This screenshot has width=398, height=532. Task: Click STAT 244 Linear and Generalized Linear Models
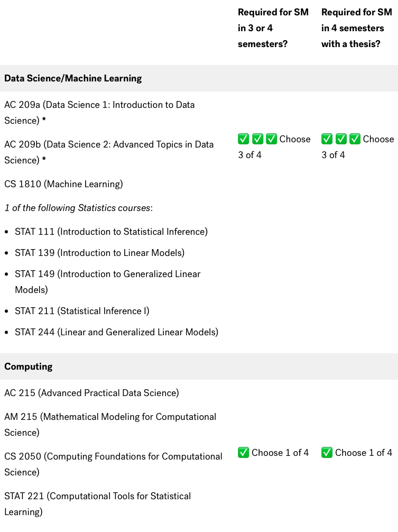pos(117,332)
